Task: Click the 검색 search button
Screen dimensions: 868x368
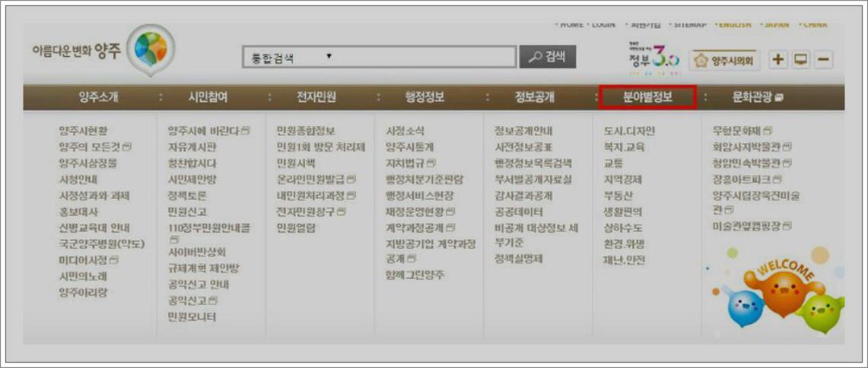Action: [x=548, y=57]
